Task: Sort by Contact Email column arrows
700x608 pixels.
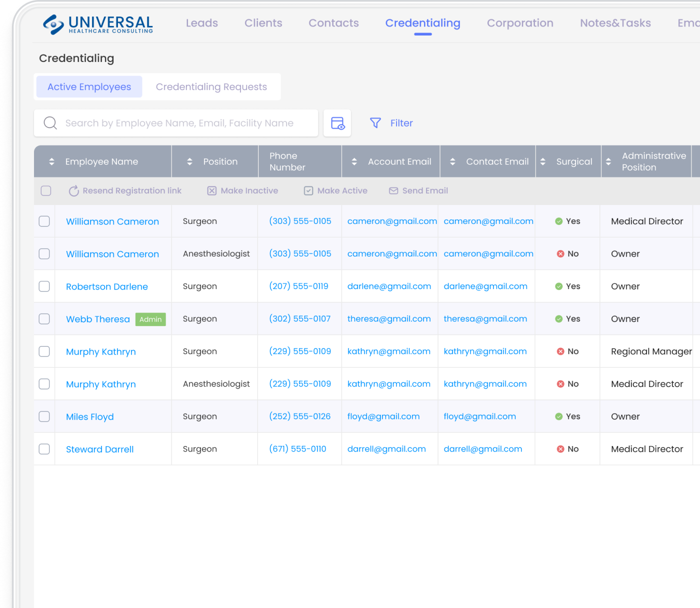Action: tap(452, 161)
